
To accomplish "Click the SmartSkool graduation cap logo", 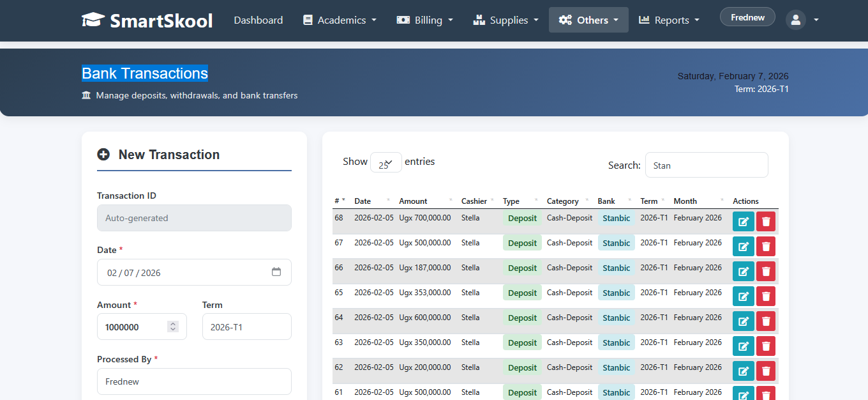I will click(x=93, y=20).
